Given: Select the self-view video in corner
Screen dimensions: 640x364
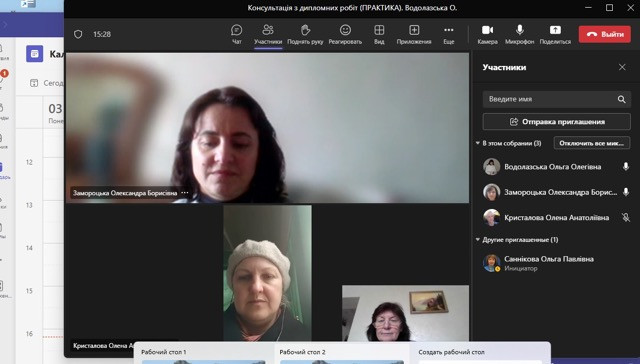Looking at the screenshot, I should pos(405,313).
